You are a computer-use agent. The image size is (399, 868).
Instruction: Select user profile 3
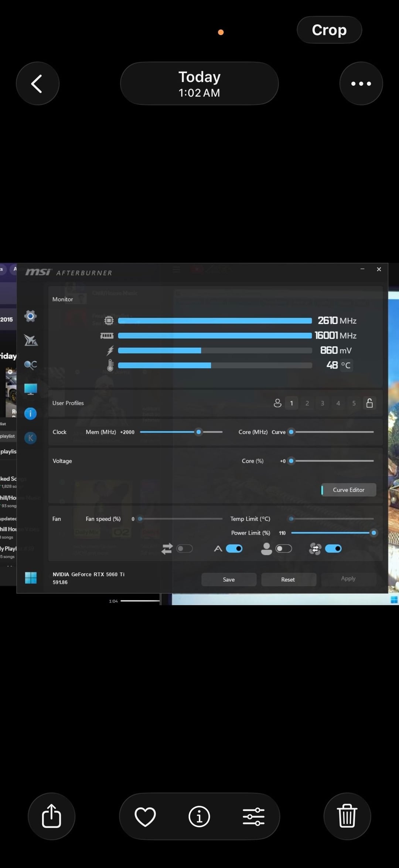(323, 403)
